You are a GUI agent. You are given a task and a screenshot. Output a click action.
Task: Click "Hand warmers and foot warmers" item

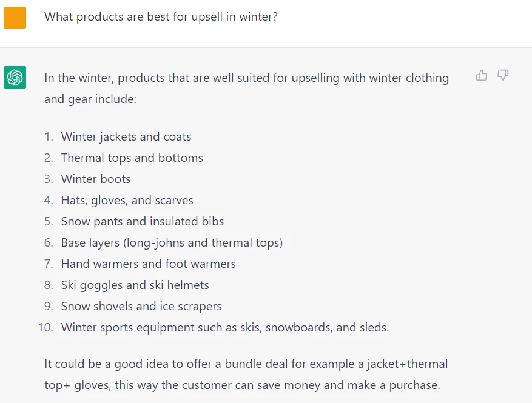coord(148,264)
